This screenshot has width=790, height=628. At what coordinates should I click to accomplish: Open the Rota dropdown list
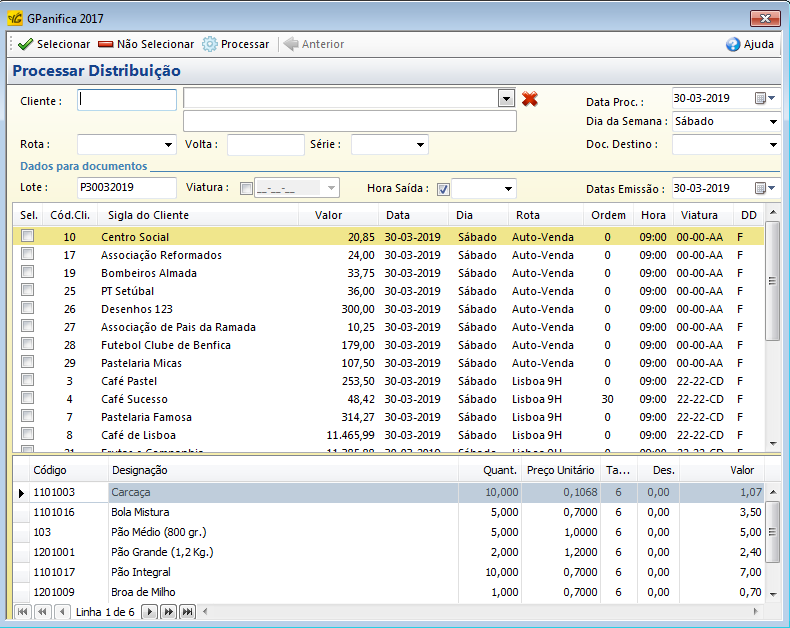[x=167, y=145]
